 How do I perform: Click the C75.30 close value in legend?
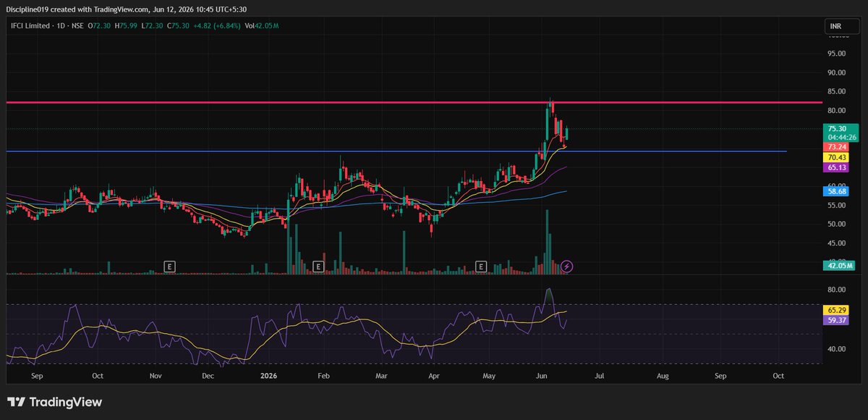click(x=178, y=25)
